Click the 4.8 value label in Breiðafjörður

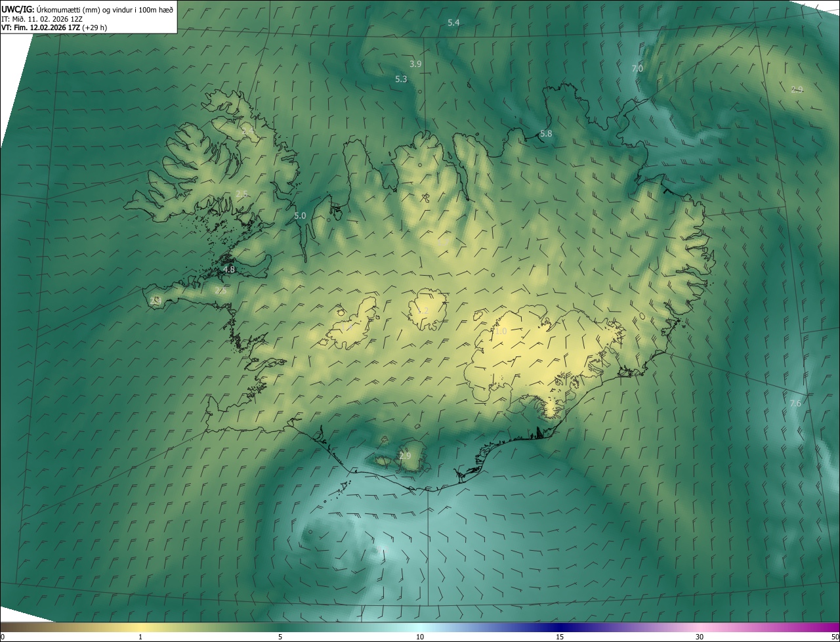pos(229,269)
